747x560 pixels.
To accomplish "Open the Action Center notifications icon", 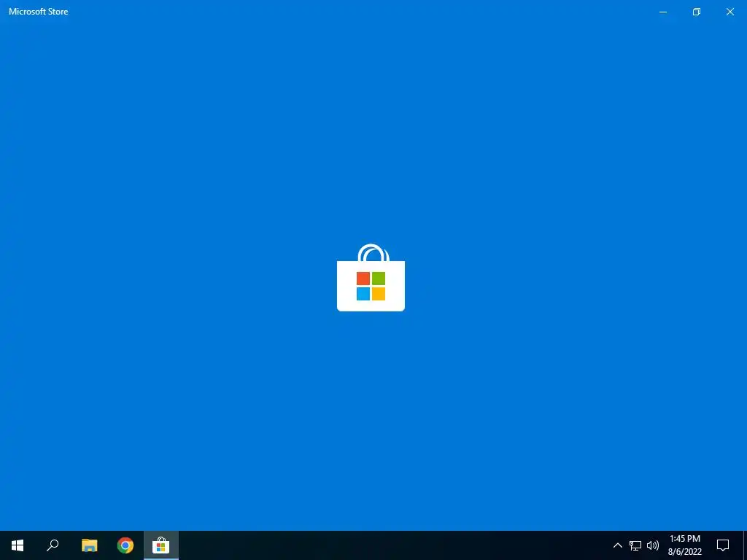I will pos(723,545).
